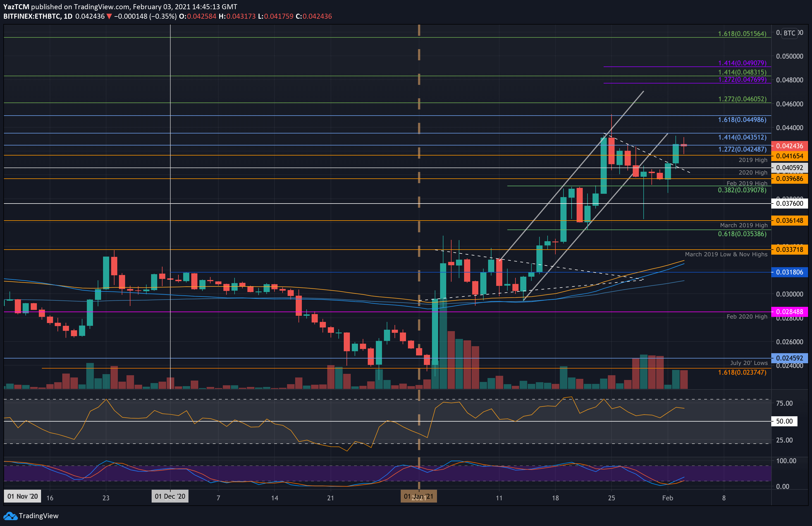Viewport: 812px width, 526px height.
Task: Click the orange 0.036148 price label
Action: 789,221
